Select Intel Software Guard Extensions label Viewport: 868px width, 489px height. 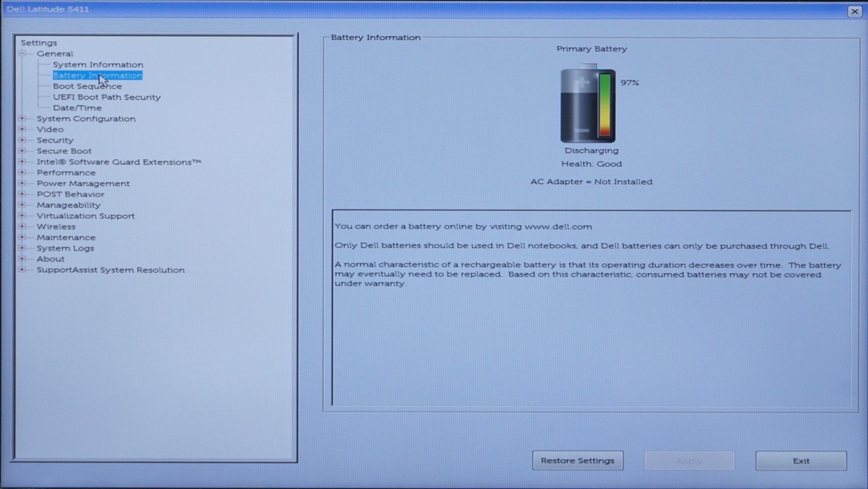[119, 162]
